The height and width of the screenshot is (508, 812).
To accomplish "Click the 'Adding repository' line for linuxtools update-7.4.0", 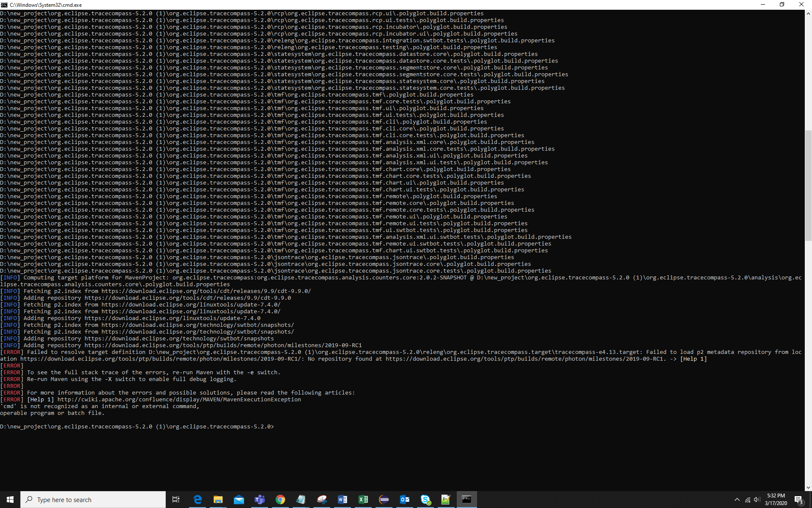I will click(x=130, y=318).
